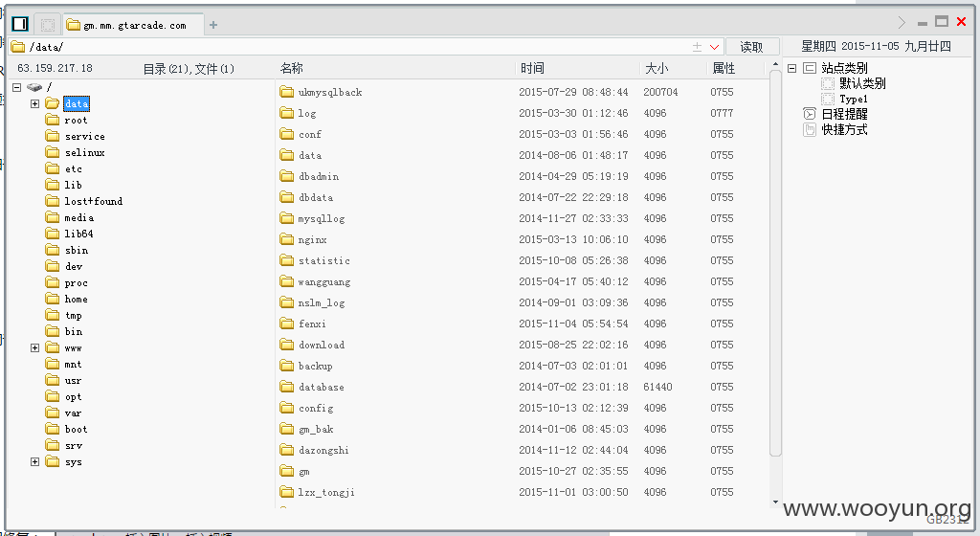Click the 0777 attribute of the log folder

(x=722, y=113)
